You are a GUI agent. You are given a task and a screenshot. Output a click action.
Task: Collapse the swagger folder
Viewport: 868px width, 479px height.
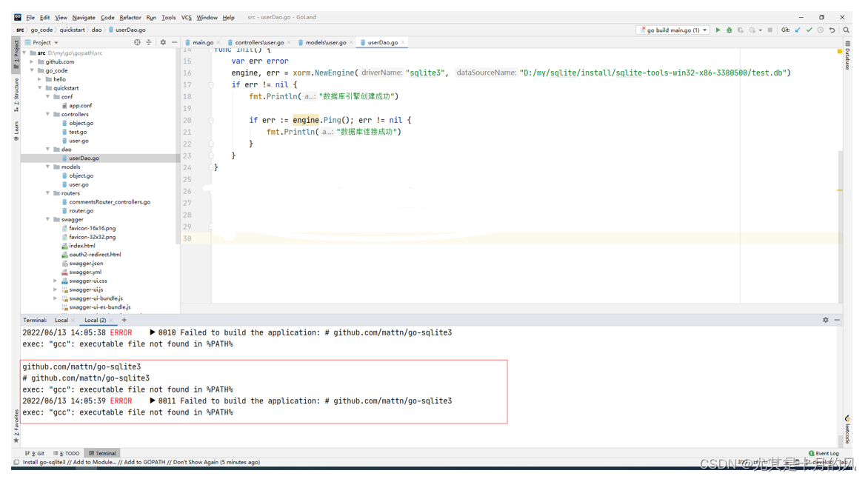pos(47,220)
